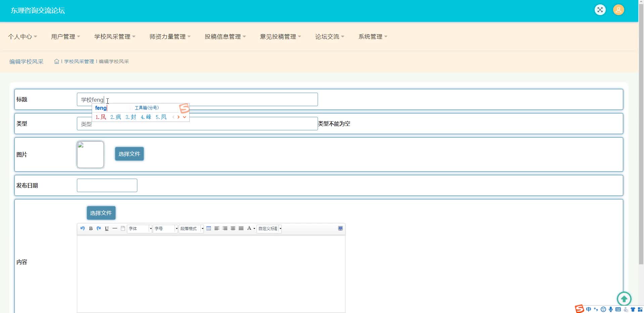Image resolution: width=644 pixels, height=313 pixels.
Task: Expand the 用户管理 menu
Action: (x=65, y=37)
